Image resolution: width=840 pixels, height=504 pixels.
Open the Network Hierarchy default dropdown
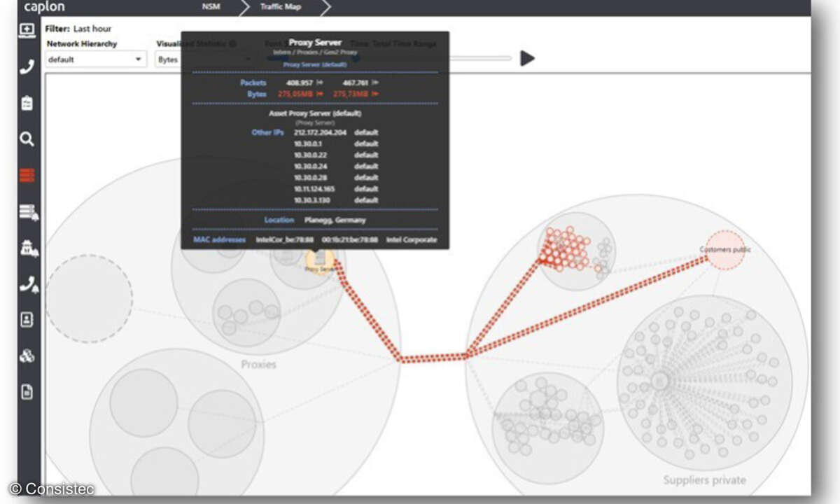tap(96, 59)
